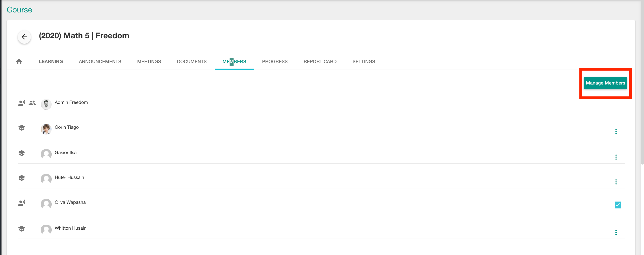Click the student cap icon for Huter Hussain

click(22, 178)
